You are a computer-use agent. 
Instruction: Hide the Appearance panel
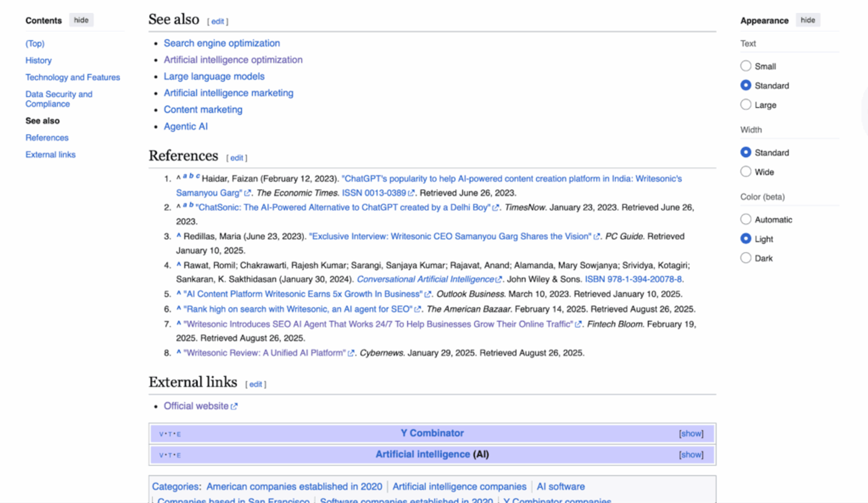(x=808, y=20)
